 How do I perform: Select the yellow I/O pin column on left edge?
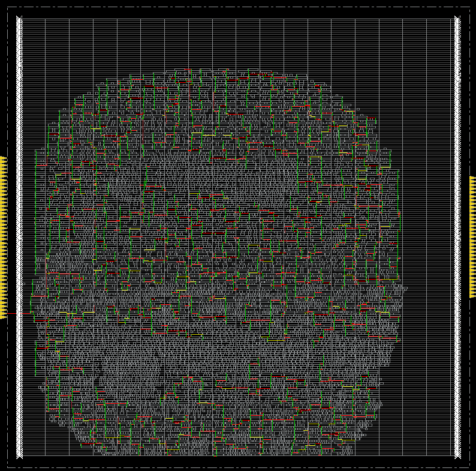[x=4, y=238]
